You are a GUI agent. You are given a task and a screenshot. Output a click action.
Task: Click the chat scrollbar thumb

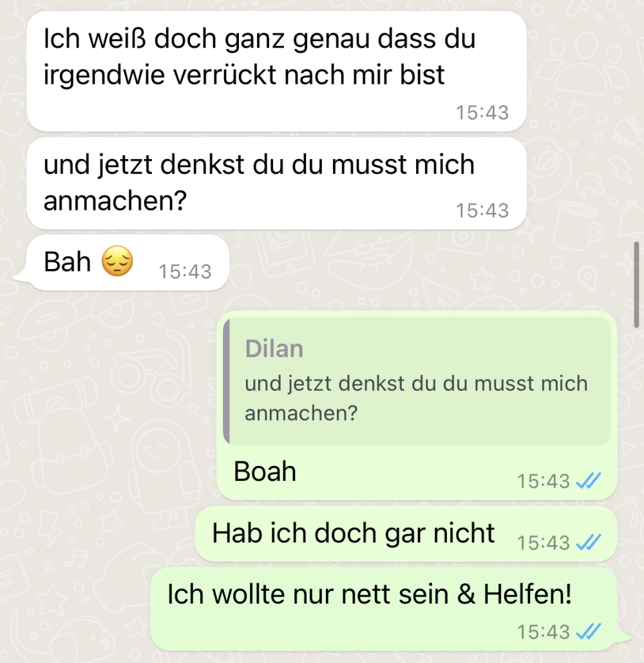click(x=636, y=285)
